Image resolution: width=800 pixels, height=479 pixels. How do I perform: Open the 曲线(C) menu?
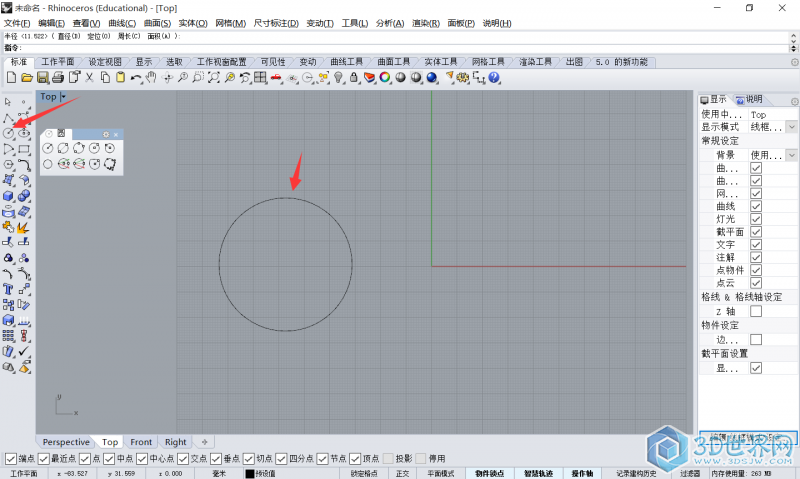click(122, 23)
